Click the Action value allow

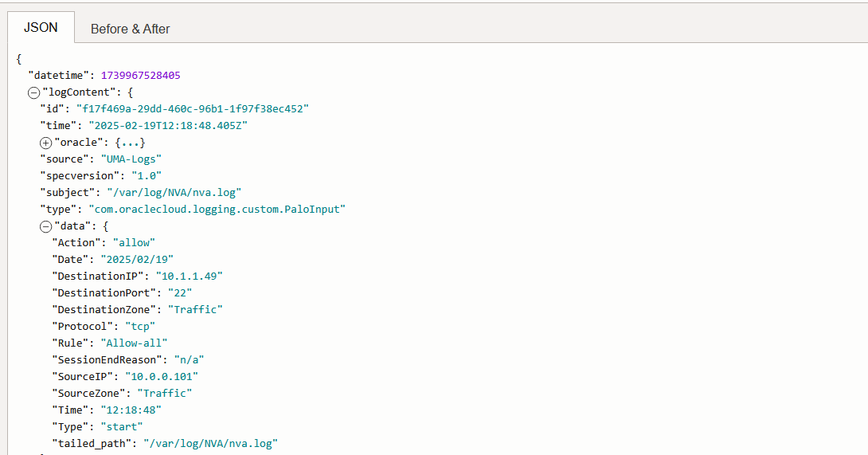[134, 243]
